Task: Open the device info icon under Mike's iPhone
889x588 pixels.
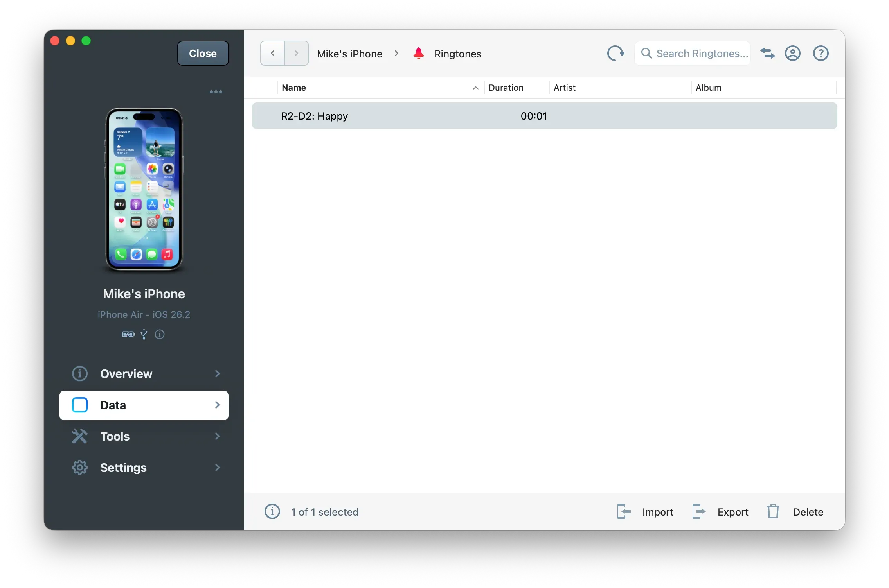Action: (159, 335)
